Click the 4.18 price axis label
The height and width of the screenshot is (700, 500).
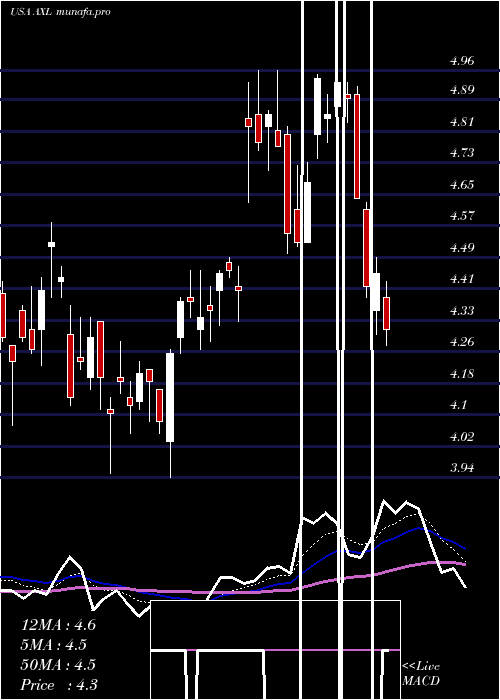462,374
